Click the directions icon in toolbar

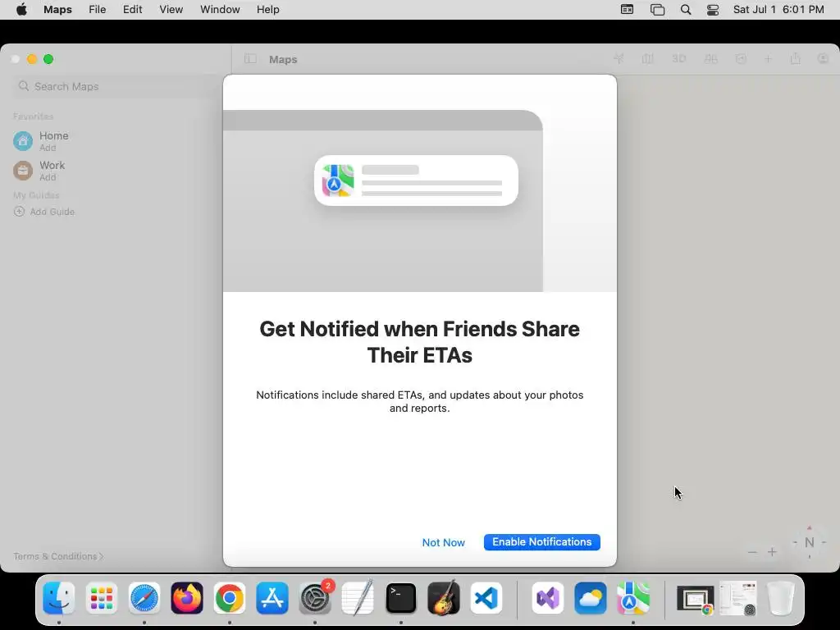741,59
